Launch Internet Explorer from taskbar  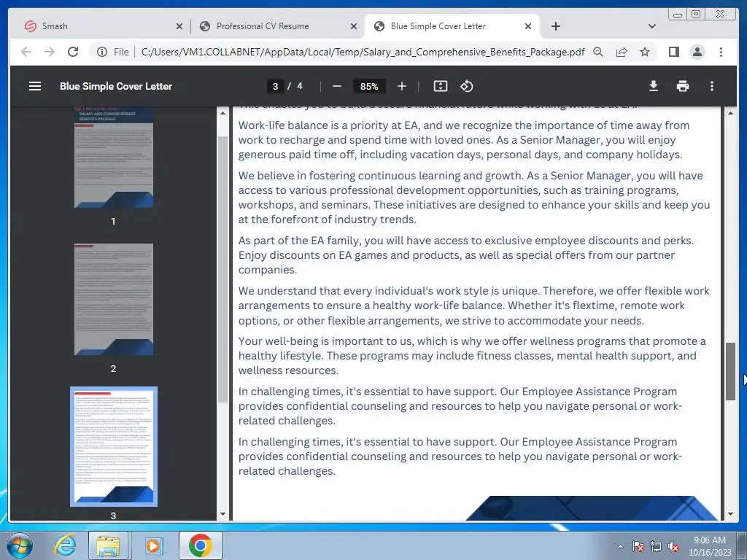coord(65,545)
